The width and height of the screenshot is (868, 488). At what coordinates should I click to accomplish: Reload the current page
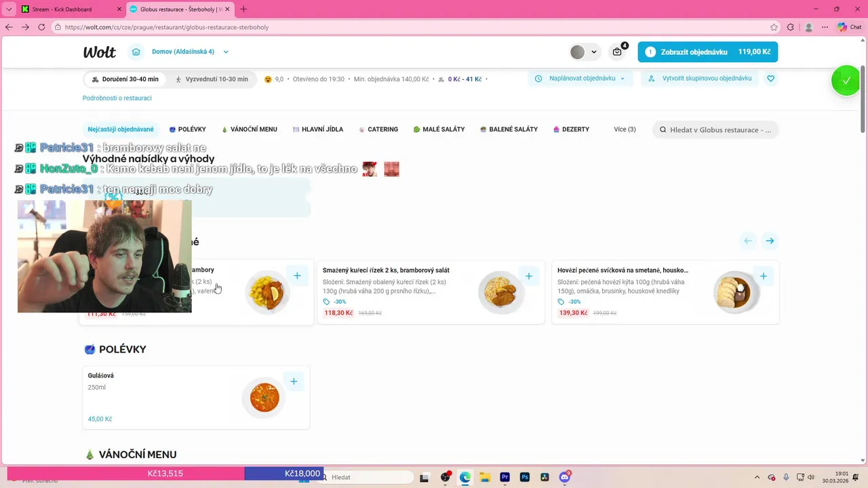(41, 27)
